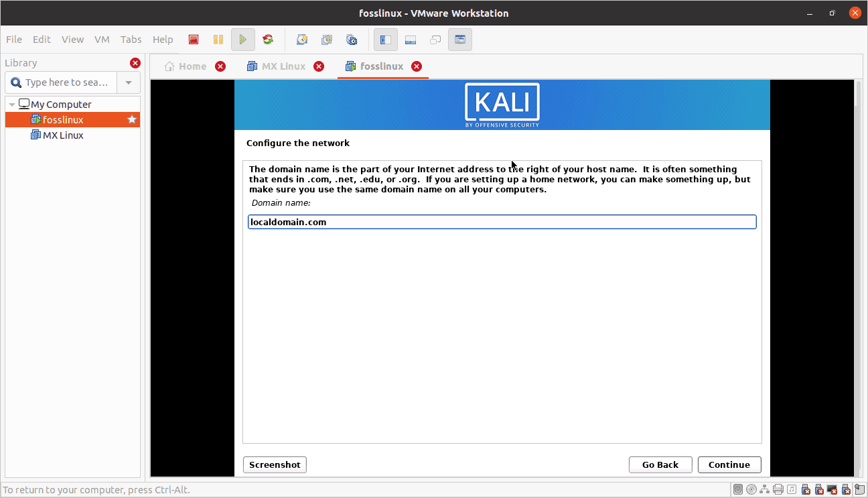Close the Library panel
868x498 pixels.
pos(135,63)
